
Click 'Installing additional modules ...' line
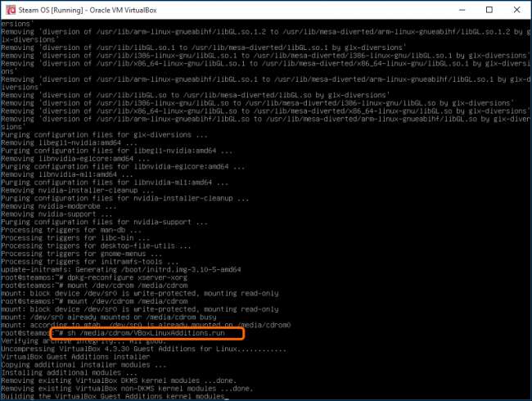pyautogui.click(x=70, y=372)
